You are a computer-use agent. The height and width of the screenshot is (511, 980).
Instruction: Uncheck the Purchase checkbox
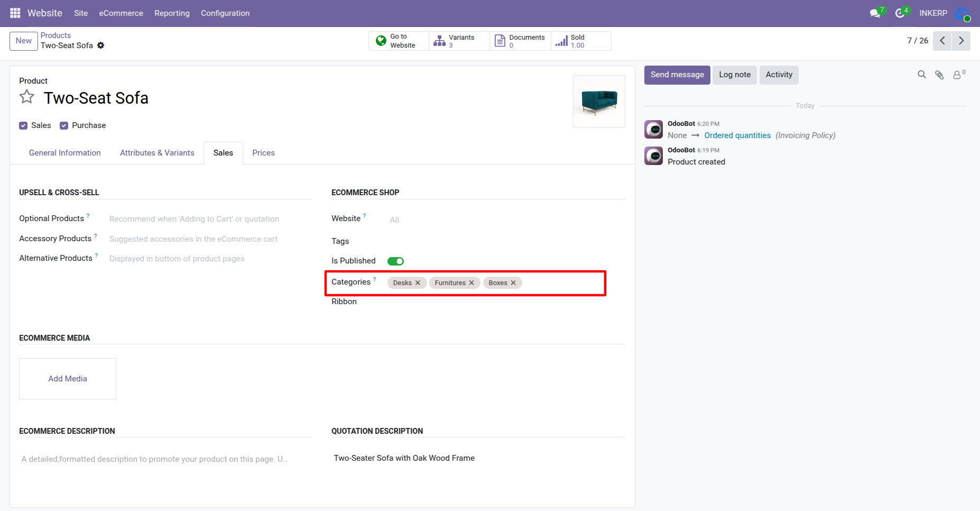[64, 125]
